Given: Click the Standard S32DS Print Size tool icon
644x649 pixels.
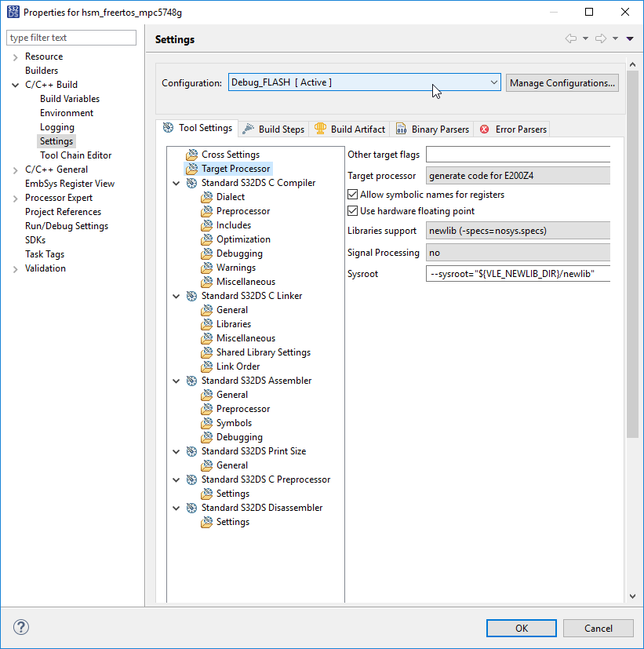Looking at the screenshot, I should click(x=192, y=451).
